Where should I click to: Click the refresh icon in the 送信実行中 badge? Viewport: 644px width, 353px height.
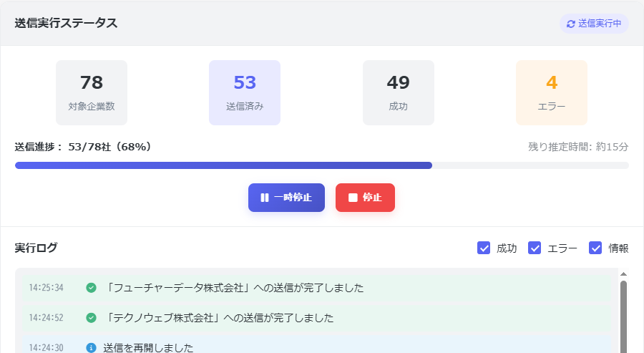[570, 24]
